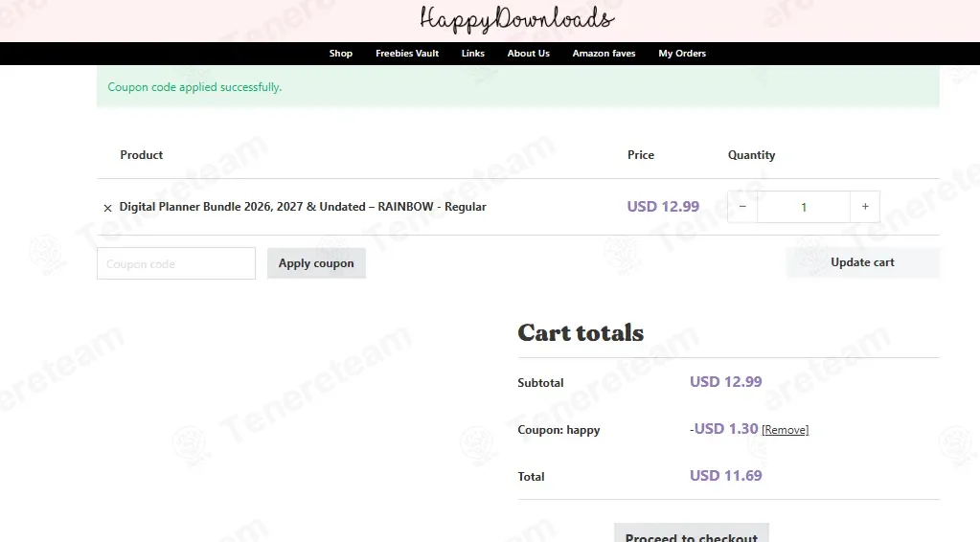
Task: Focus the Coupon code input field
Action: click(x=176, y=263)
